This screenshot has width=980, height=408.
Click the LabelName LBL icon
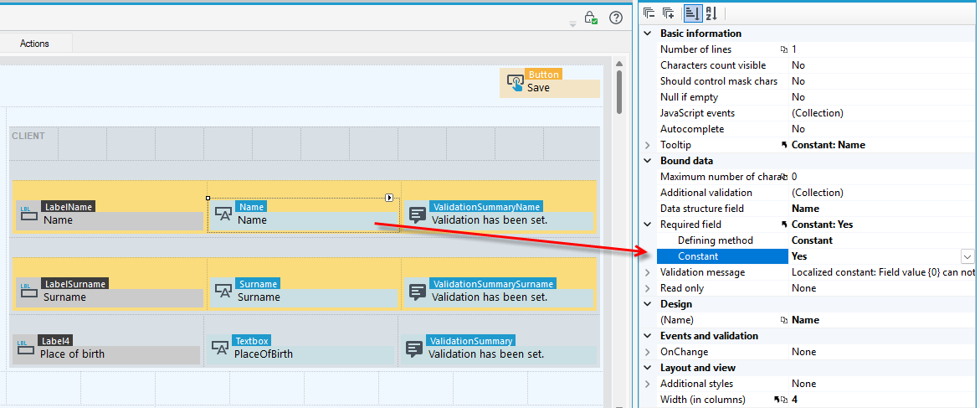tap(28, 213)
